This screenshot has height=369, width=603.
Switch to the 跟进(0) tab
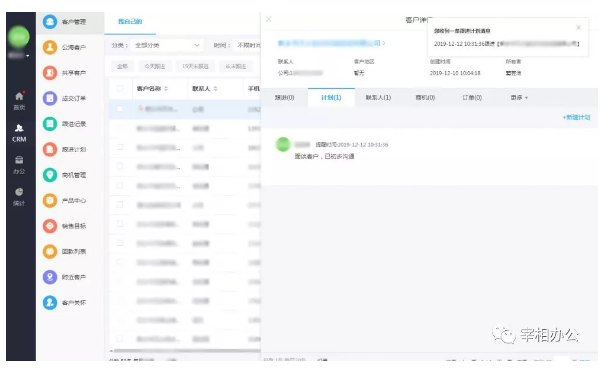point(285,98)
